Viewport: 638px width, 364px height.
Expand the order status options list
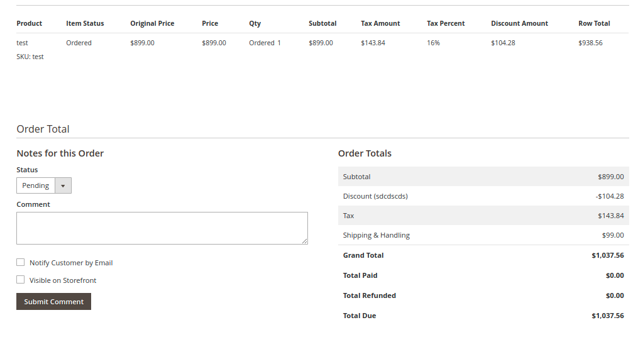[x=63, y=185]
